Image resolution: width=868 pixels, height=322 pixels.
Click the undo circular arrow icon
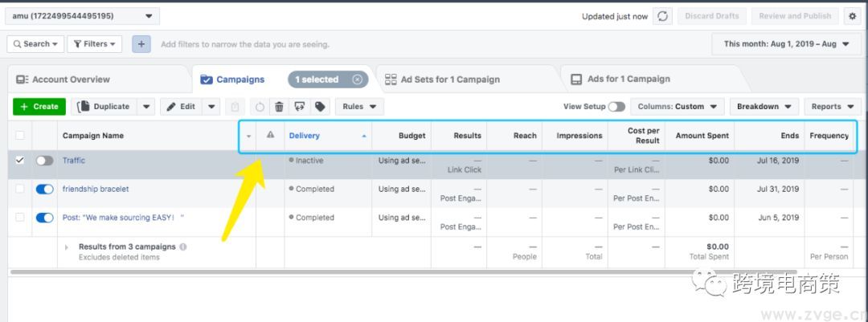point(260,107)
